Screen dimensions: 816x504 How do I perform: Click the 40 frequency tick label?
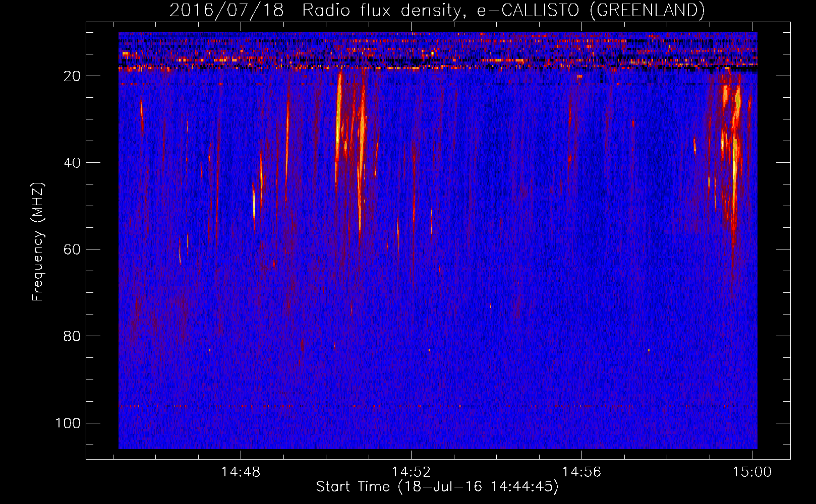(72, 163)
